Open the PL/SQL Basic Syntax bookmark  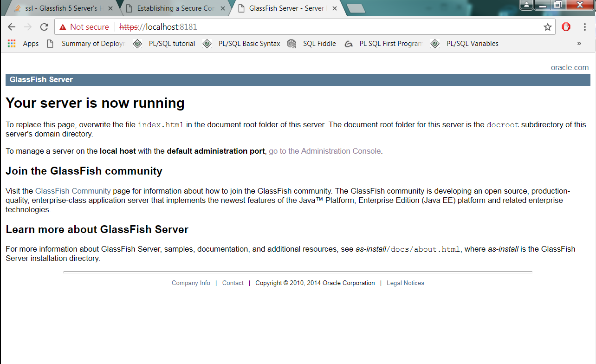click(x=249, y=44)
